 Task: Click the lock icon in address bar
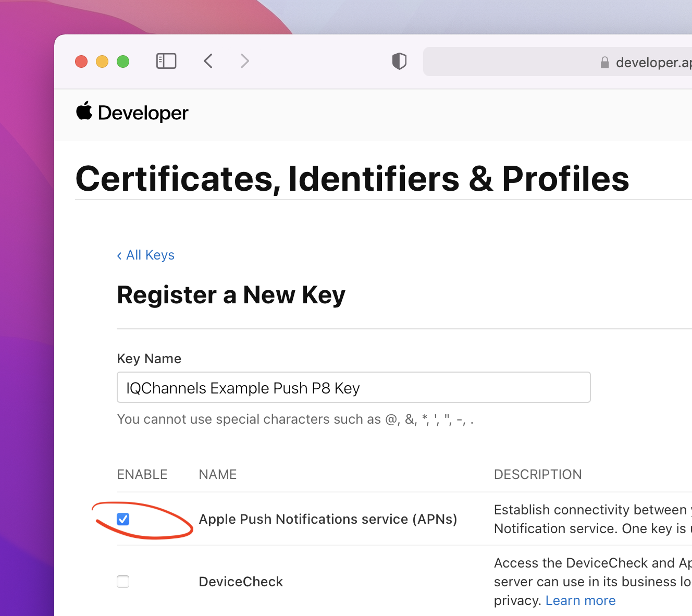pyautogui.click(x=604, y=63)
